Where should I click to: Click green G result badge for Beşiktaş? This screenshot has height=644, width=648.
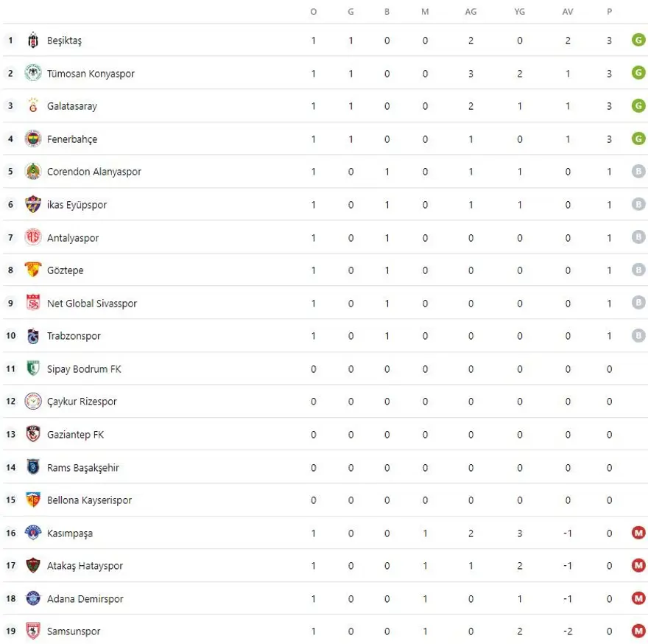[x=638, y=40]
